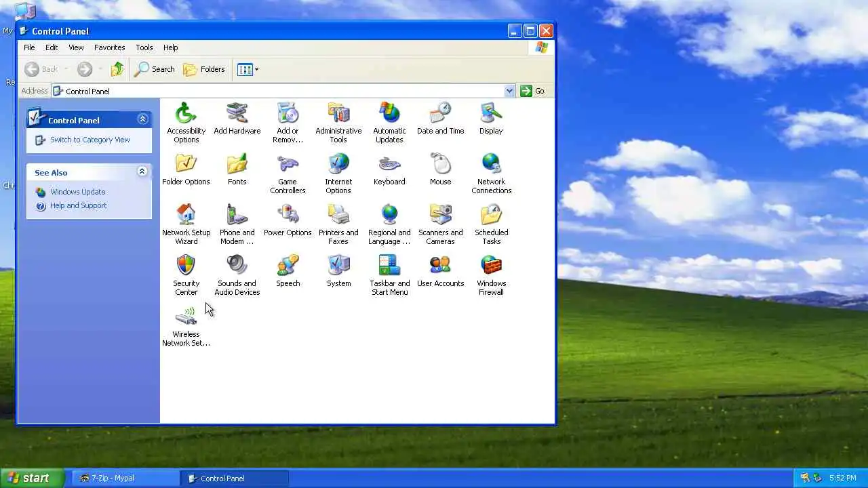Image resolution: width=868 pixels, height=488 pixels.
Task: Select the Display icon
Action: pyautogui.click(x=491, y=119)
